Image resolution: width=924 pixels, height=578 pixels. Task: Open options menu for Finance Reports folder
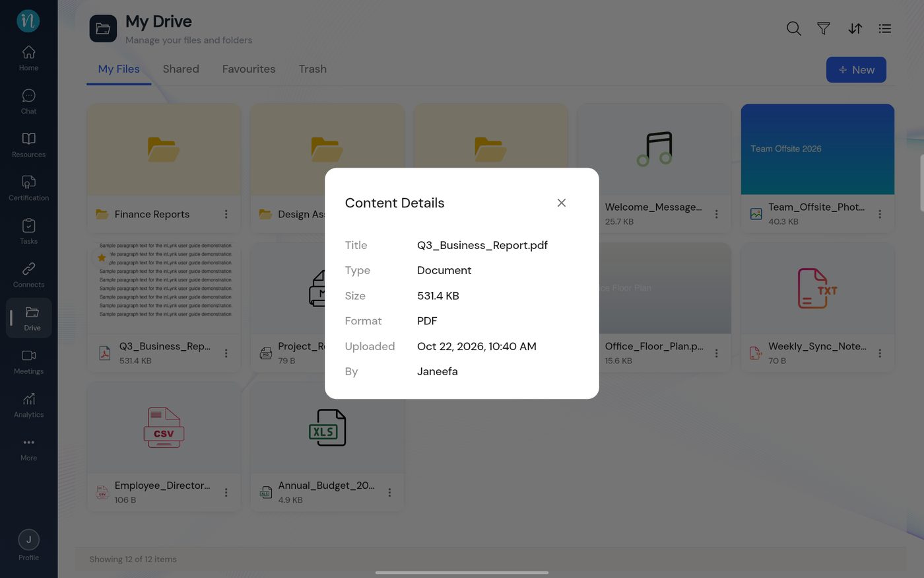coord(226,214)
